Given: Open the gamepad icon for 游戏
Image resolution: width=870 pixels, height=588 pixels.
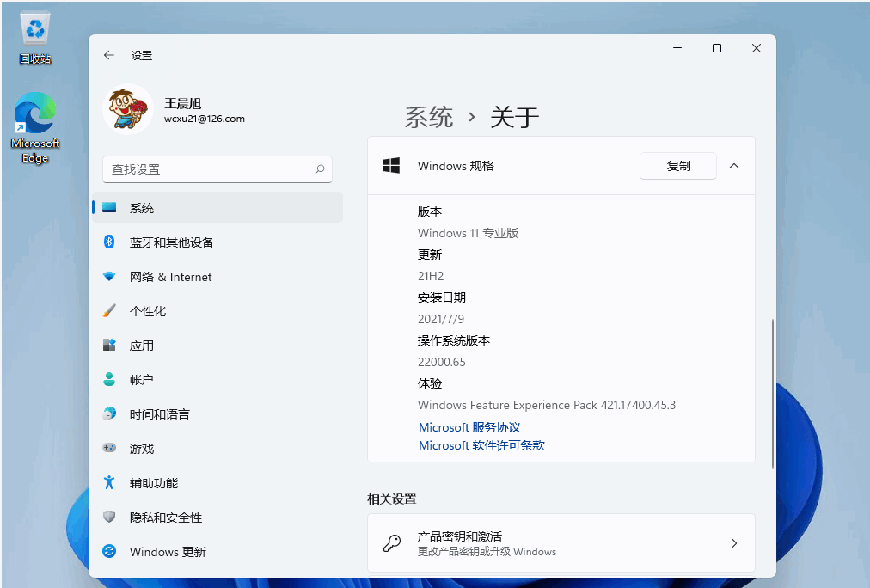Looking at the screenshot, I should coord(109,448).
